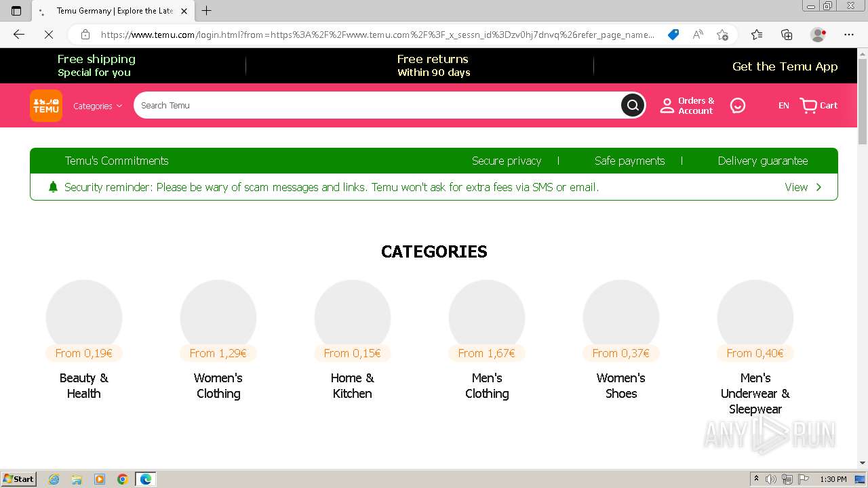Open the Favorites list icon
This screenshot has width=868, height=488.
757,35
